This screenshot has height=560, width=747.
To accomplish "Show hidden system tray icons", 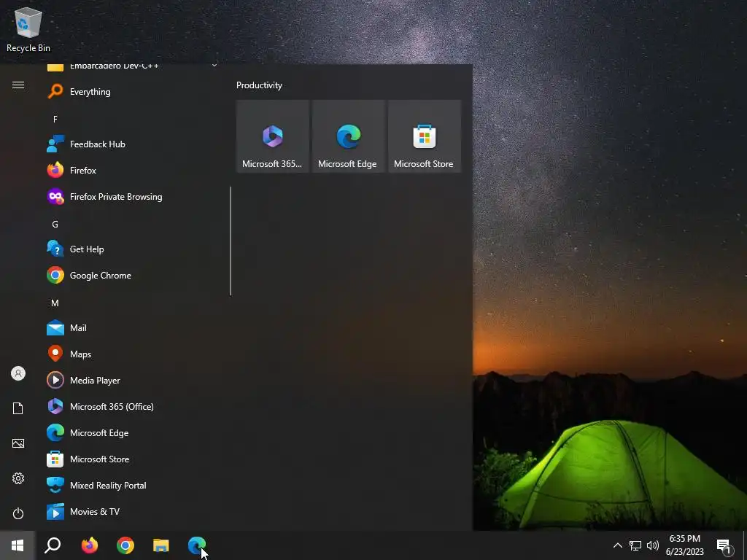I will [617, 545].
